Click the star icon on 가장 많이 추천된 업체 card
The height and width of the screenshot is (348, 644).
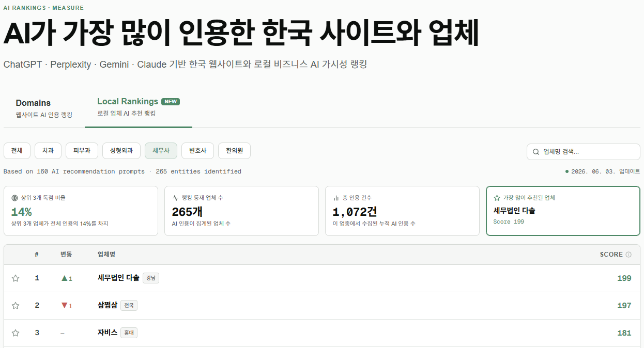pos(497,198)
